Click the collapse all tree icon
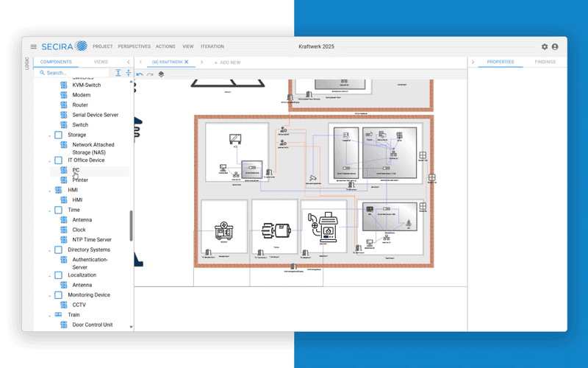The height and width of the screenshot is (368, 588). 128,73
